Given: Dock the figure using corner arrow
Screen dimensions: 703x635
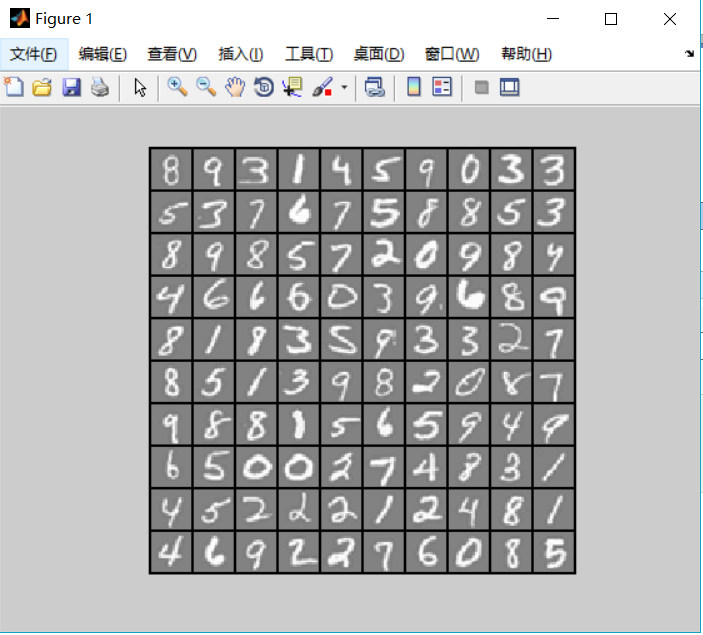Looking at the screenshot, I should [690, 54].
